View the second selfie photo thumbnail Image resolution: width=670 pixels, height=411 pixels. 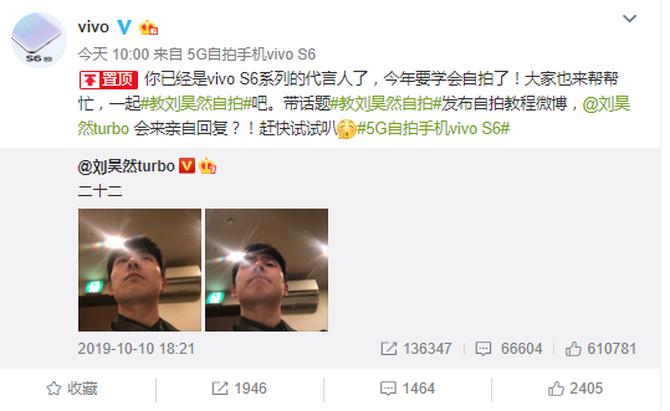(x=267, y=270)
